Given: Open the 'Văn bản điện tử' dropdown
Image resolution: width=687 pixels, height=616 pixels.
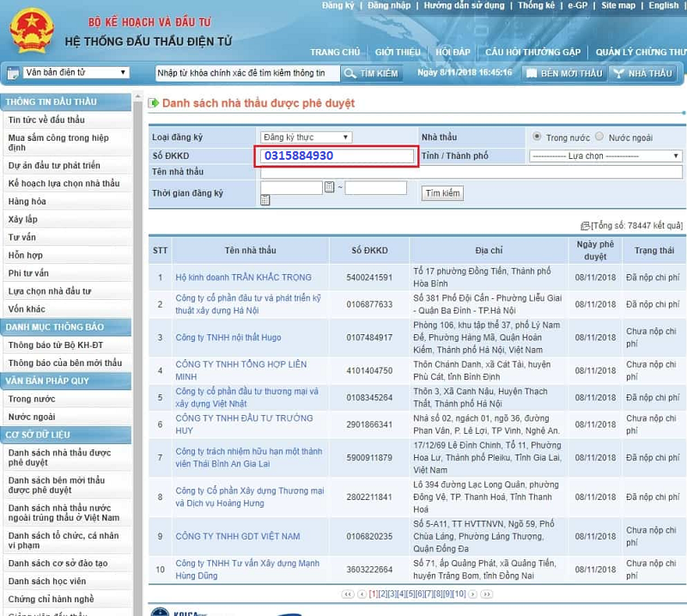Looking at the screenshot, I should tap(67, 73).
